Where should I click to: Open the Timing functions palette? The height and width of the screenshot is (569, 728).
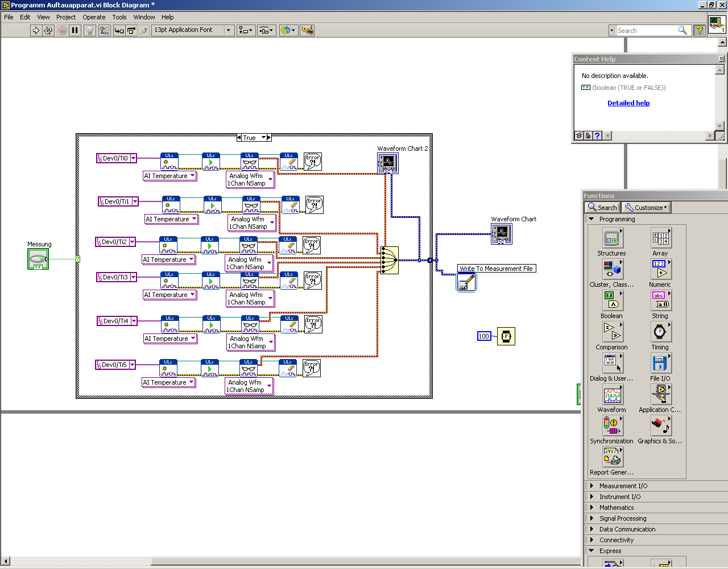(660, 332)
